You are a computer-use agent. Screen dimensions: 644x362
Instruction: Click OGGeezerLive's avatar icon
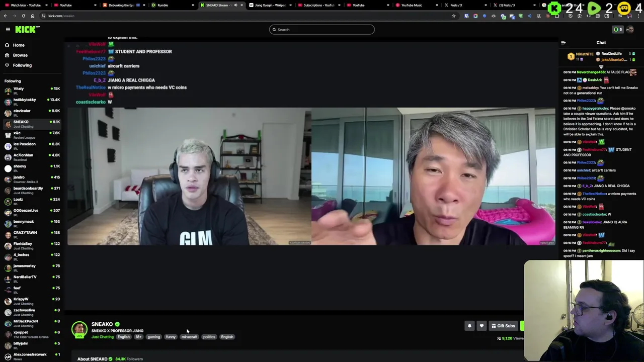pos(8,213)
